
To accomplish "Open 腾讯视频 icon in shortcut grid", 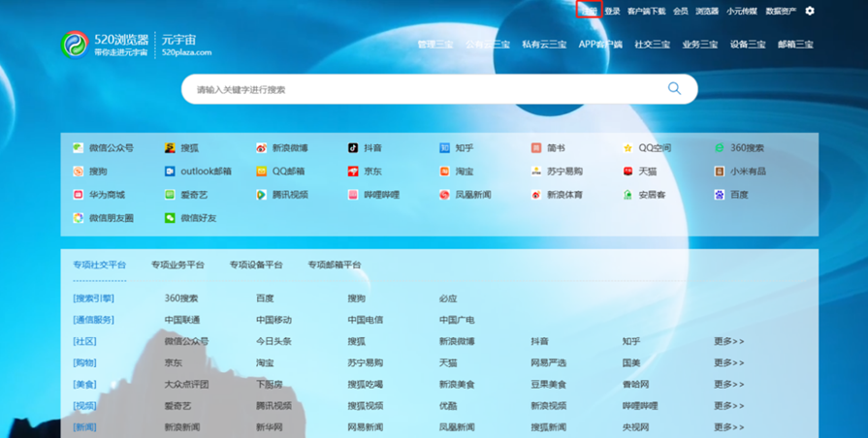I will pos(261,195).
